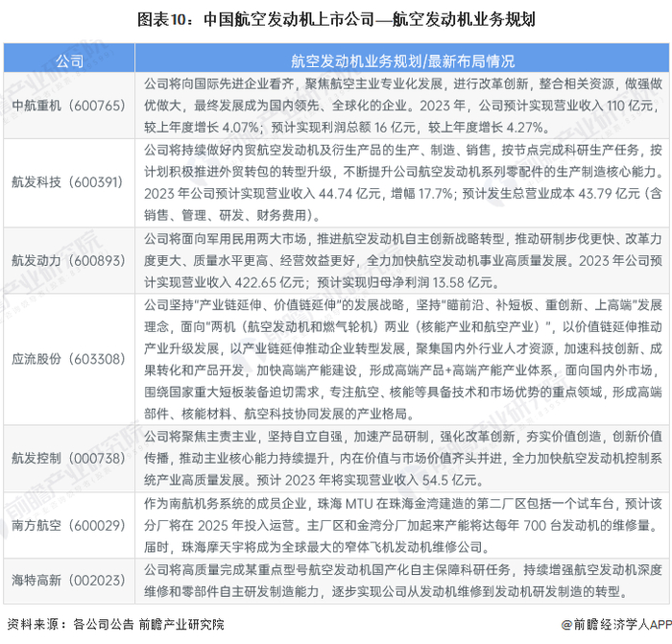The height and width of the screenshot is (644, 672).
Task: Click the 应流股份（603308）company cell
Action: 69,359
